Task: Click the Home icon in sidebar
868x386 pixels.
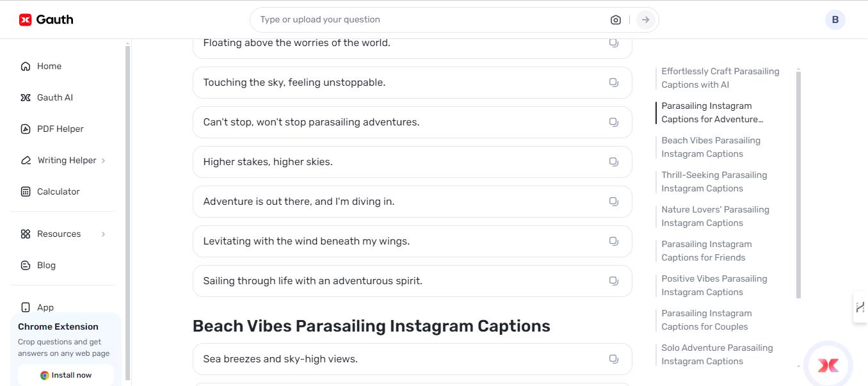Action: [26, 66]
